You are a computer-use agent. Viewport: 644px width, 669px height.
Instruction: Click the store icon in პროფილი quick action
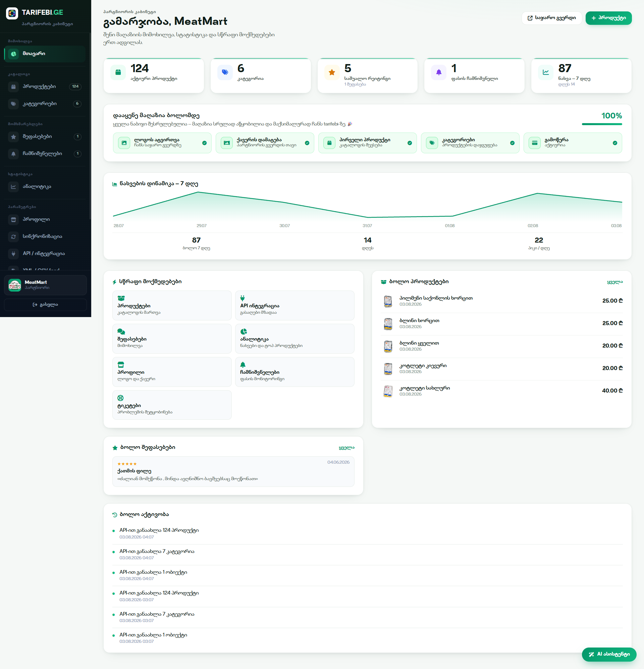click(x=121, y=365)
